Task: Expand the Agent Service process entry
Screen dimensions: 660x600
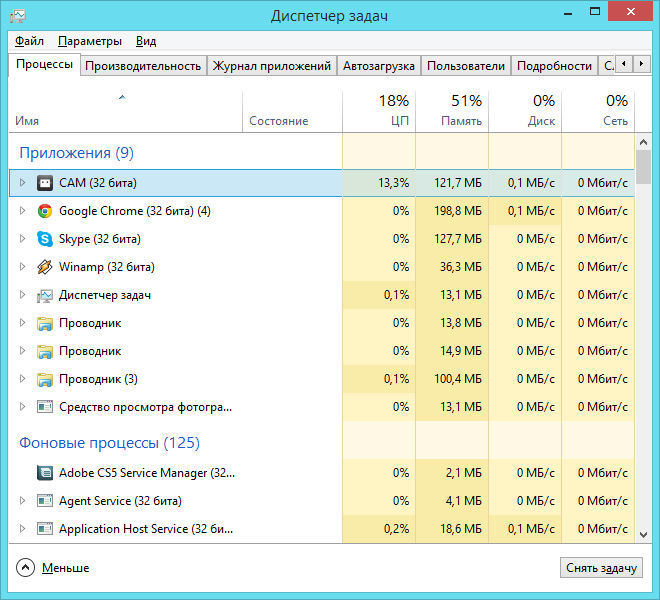Action: (23, 501)
